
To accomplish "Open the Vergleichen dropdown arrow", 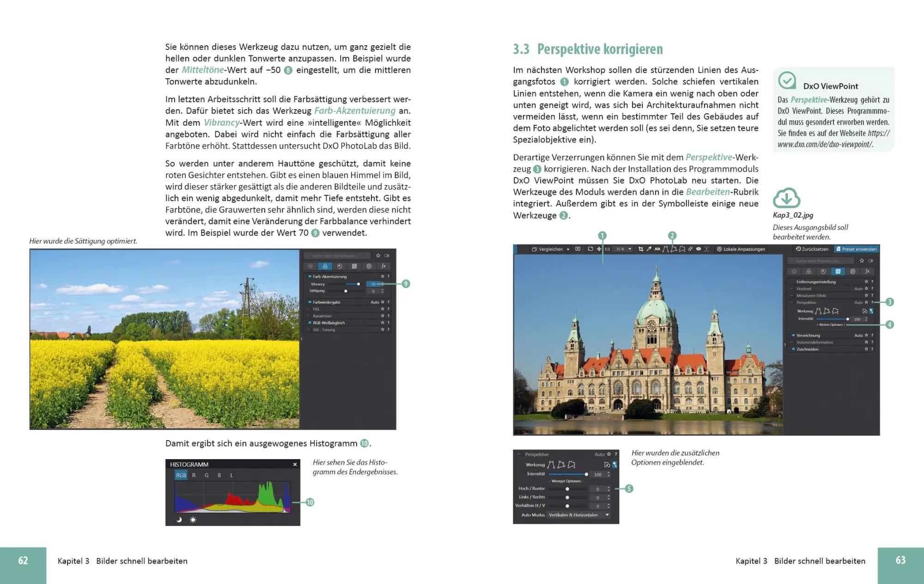I will pos(568,249).
